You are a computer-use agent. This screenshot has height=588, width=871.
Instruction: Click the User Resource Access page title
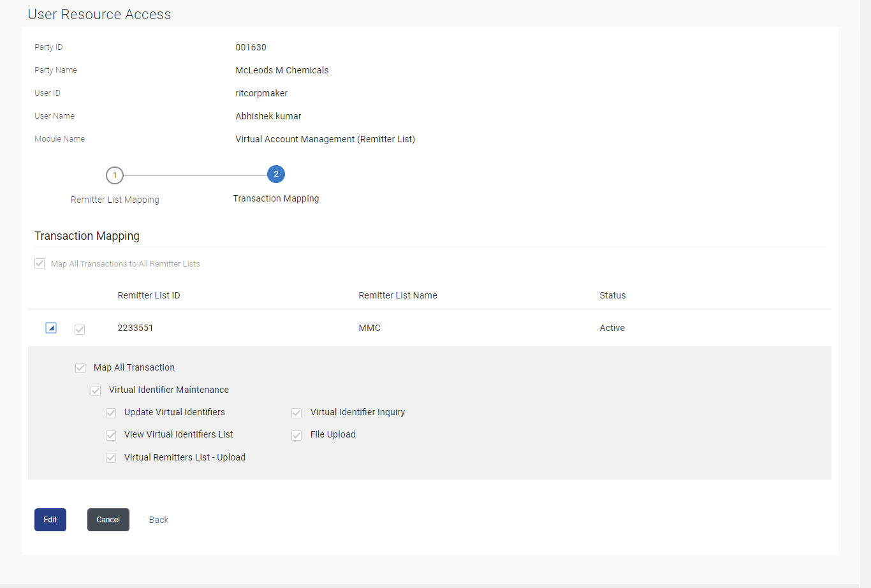(x=99, y=14)
